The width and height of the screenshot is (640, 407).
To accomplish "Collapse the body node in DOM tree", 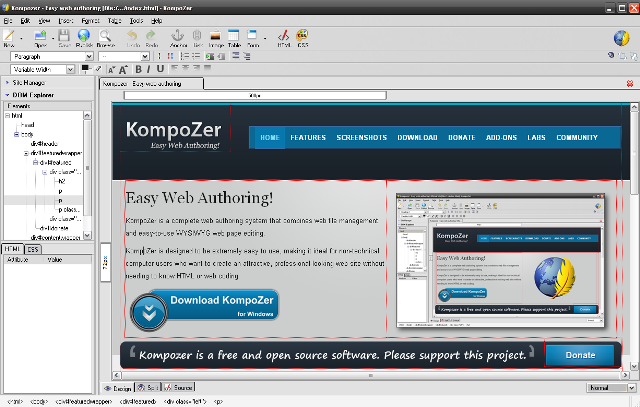I will point(16,134).
